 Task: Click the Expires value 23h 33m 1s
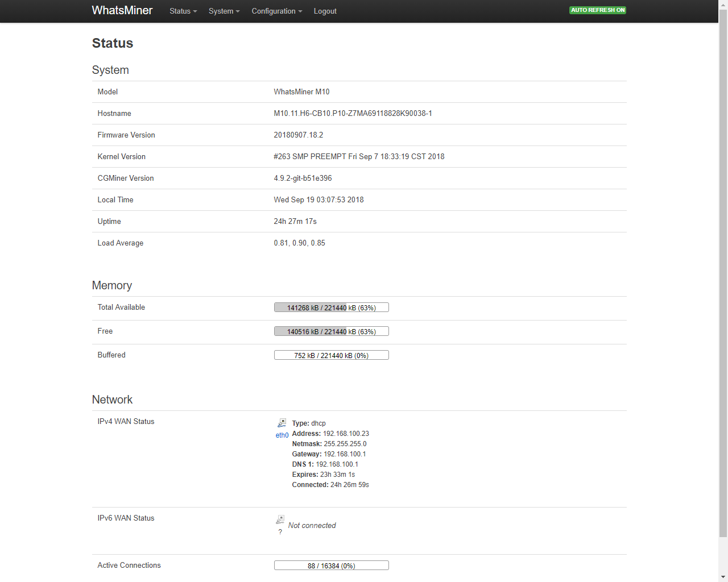tap(337, 475)
